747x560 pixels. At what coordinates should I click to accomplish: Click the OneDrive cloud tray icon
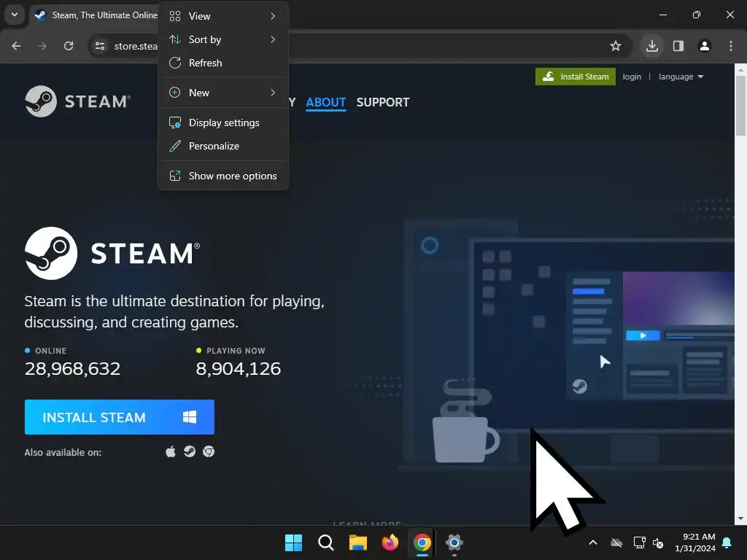point(616,542)
